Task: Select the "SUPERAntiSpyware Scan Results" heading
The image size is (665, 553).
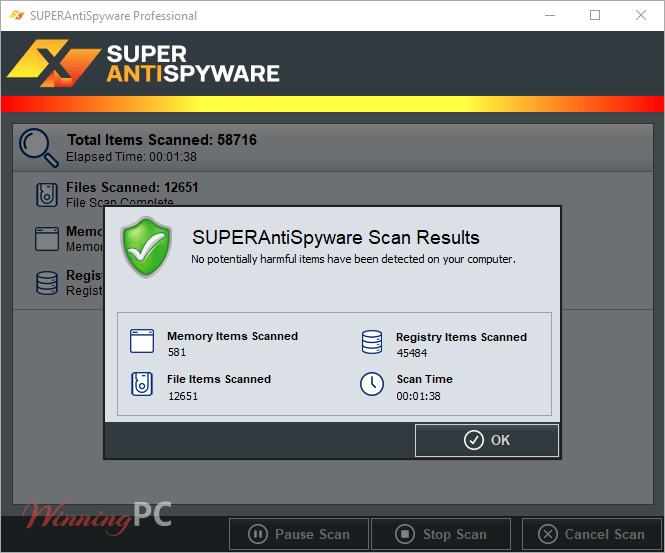Action: coord(336,237)
